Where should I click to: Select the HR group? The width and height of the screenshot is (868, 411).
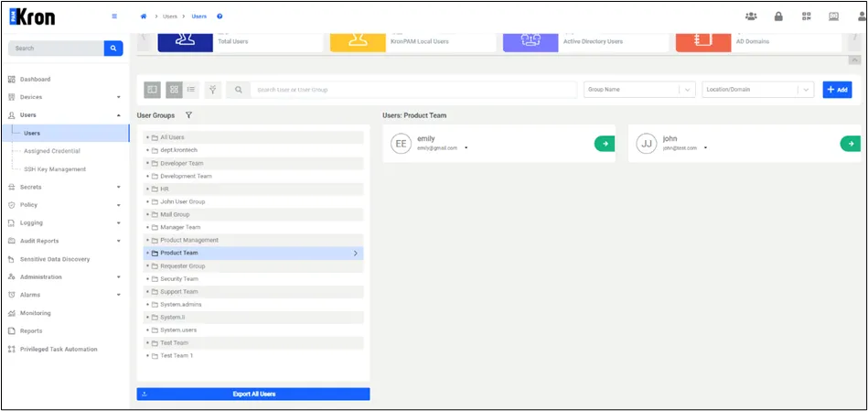tap(253, 189)
